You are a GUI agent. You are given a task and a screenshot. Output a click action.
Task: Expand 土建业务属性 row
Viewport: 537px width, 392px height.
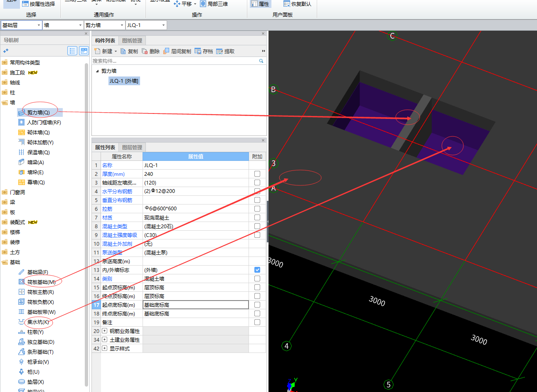(104, 340)
